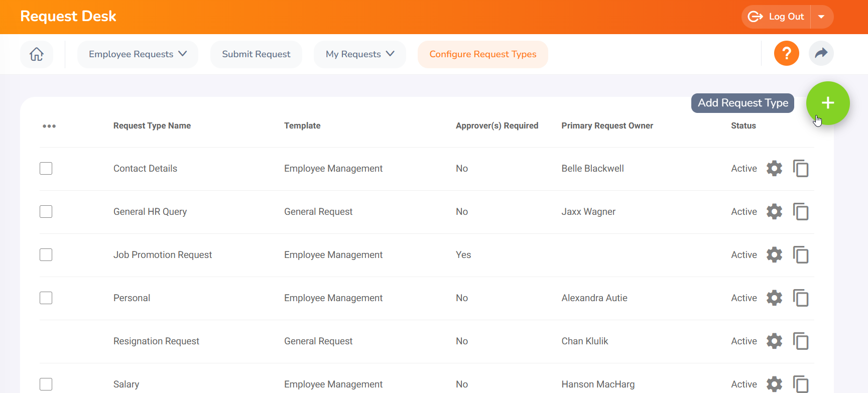
Task: Open the three-dots table options menu
Action: 49,126
